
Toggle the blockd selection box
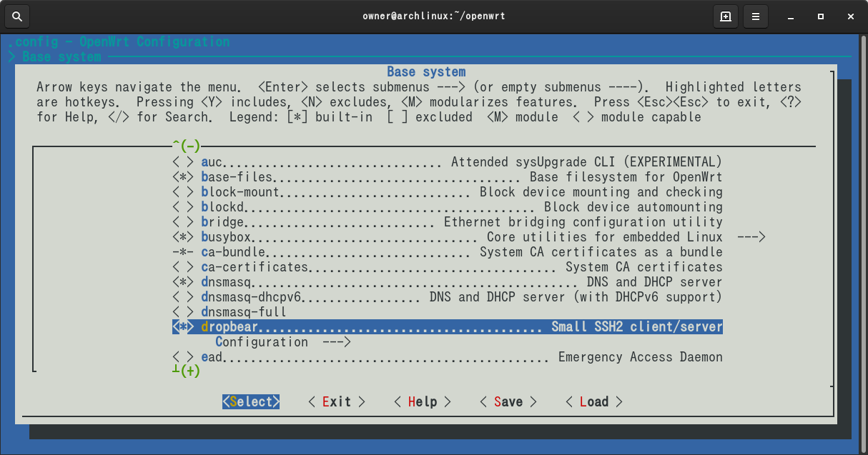coord(183,207)
